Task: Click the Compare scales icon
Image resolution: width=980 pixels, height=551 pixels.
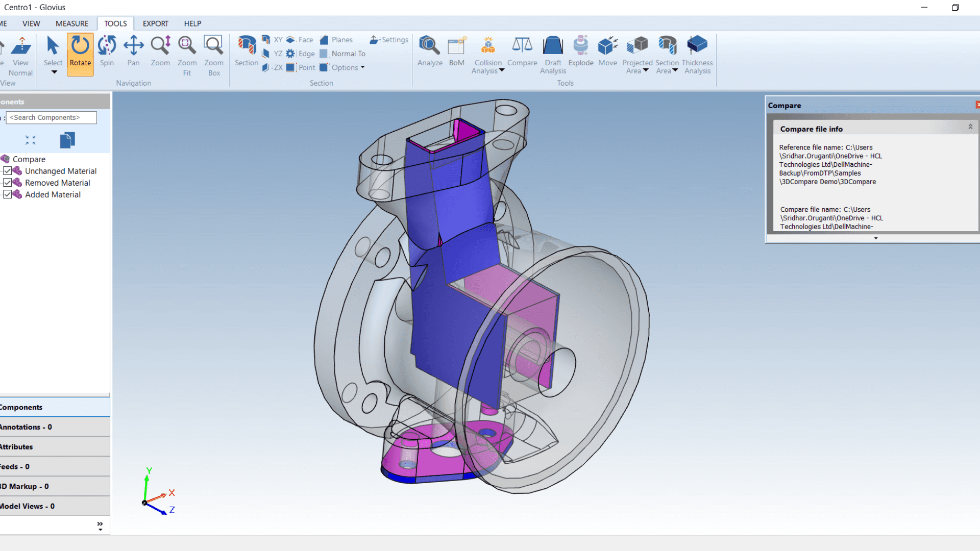Action: coord(522,46)
